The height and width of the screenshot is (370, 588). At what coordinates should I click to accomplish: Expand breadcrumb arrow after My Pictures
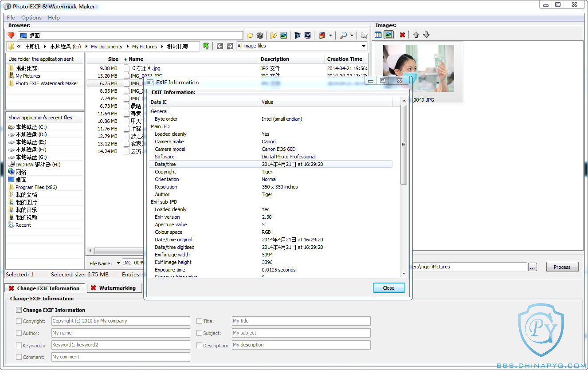click(x=162, y=47)
